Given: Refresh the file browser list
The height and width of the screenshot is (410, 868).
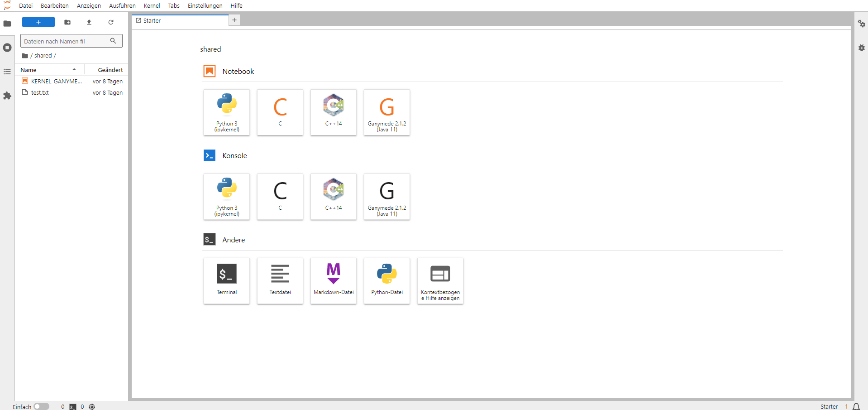Looking at the screenshot, I should tap(111, 22).
